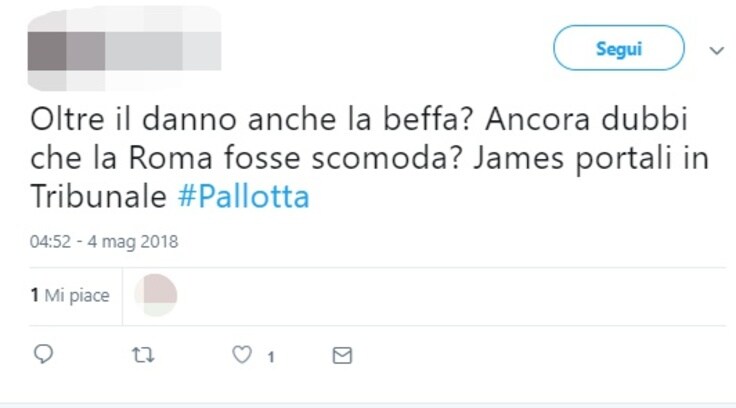
Task: Click the word 'Tribunale' in the tweet
Action: pyautogui.click(x=99, y=196)
